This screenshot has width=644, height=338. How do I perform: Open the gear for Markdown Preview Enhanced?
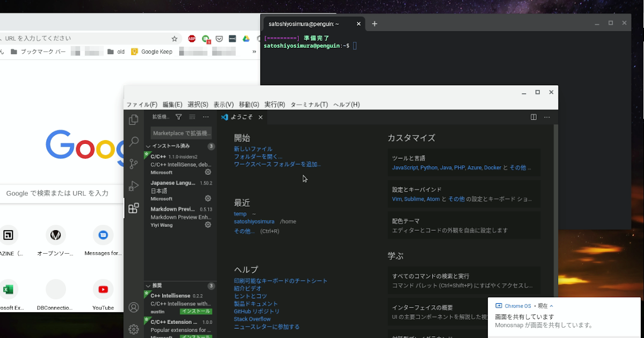208,225
